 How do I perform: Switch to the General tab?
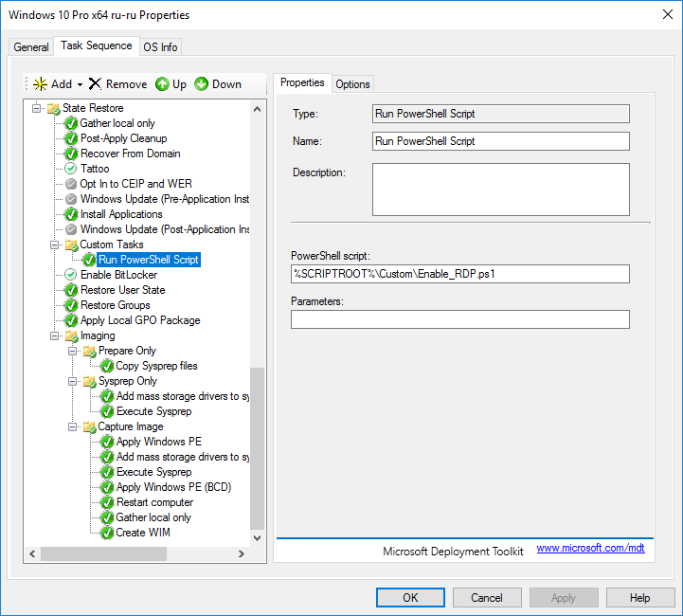point(31,47)
